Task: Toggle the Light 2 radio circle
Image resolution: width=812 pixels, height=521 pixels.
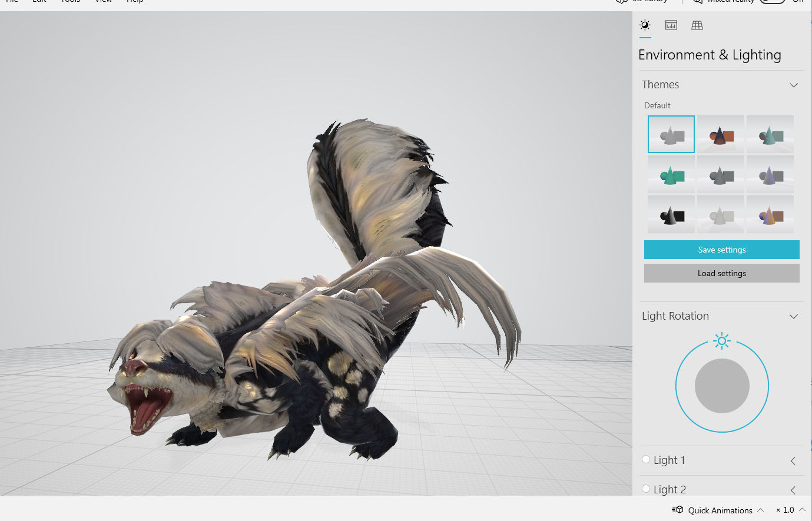Action: 646,489
